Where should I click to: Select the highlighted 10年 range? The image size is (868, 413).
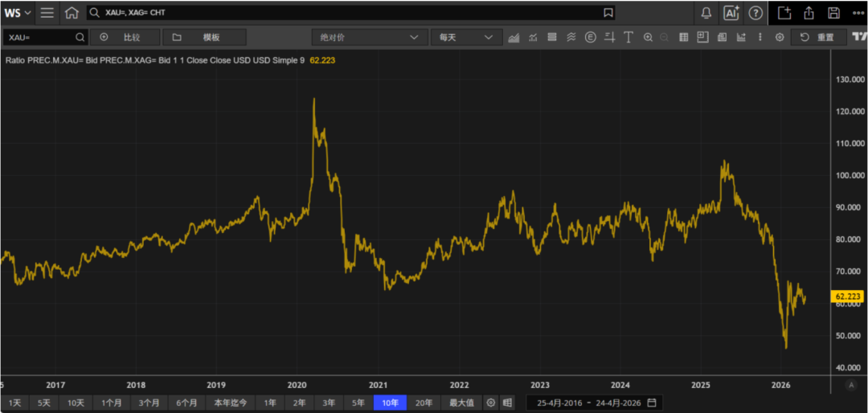pos(391,403)
